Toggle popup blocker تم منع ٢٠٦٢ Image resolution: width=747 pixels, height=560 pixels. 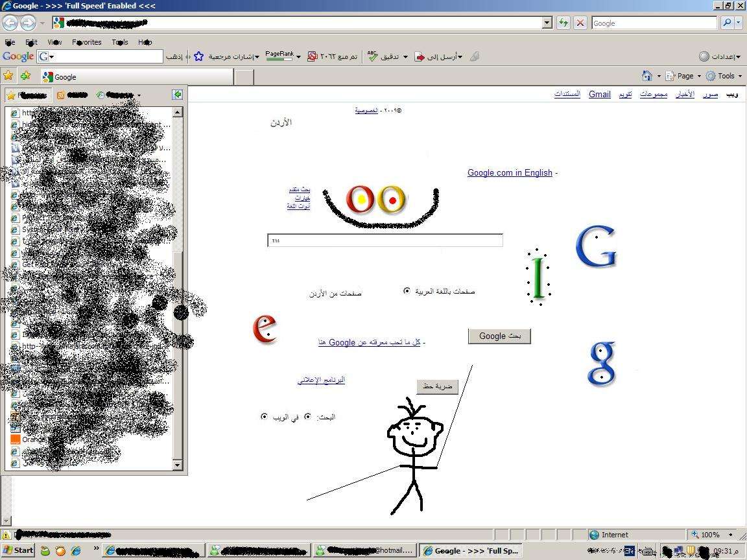[333, 56]
